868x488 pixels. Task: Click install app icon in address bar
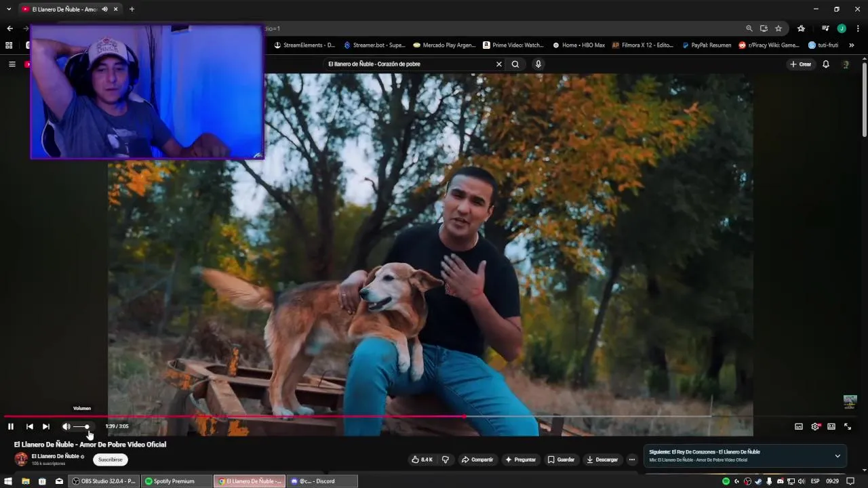[764, 28]
